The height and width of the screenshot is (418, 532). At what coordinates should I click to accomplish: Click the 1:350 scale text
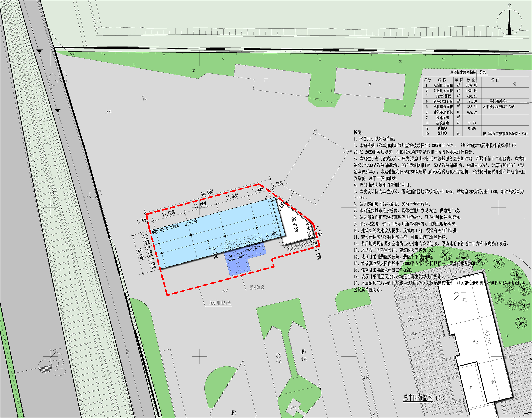coord(440,398)
